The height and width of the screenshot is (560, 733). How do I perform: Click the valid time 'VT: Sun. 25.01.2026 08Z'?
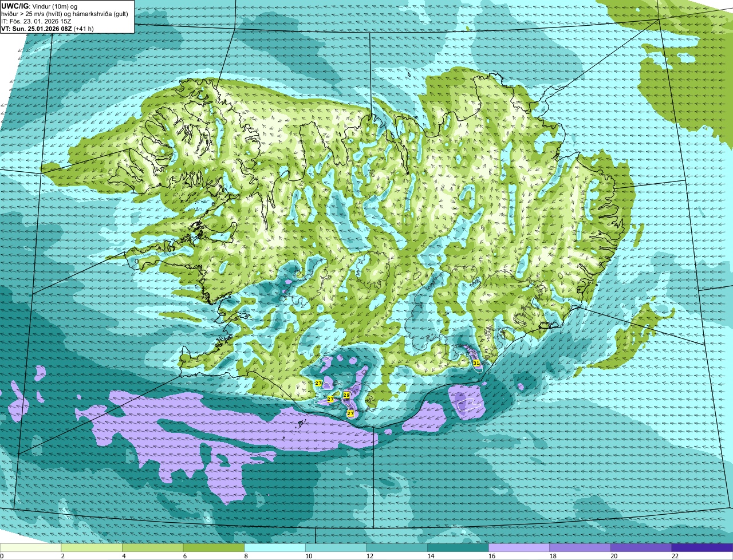tap(37, 28)
